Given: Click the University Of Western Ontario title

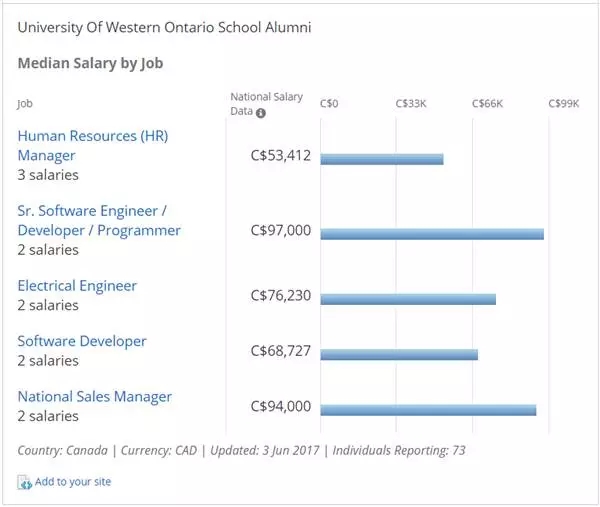Looking at the screenshot, I should pyautogui.click(x=164, y=27).
